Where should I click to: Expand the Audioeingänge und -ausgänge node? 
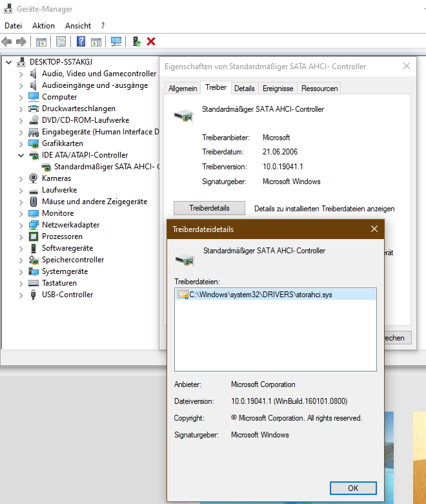21,86
